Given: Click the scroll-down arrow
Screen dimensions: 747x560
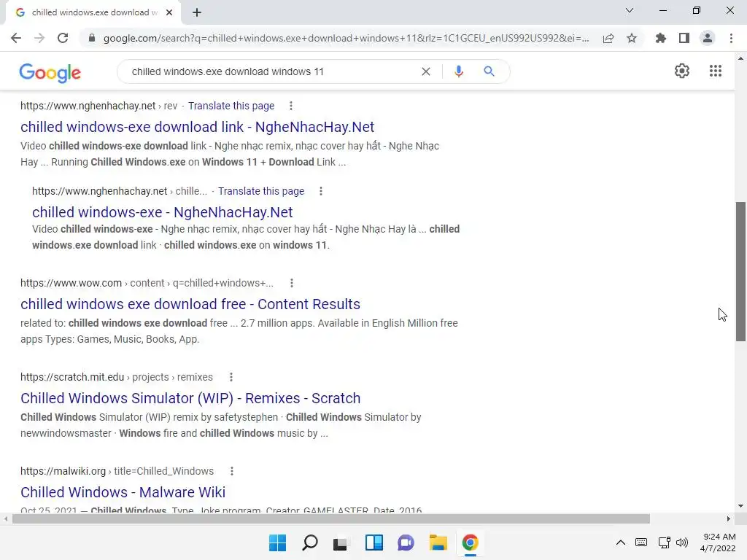Looking at the screenshot, I should click(x=740, y=506).
